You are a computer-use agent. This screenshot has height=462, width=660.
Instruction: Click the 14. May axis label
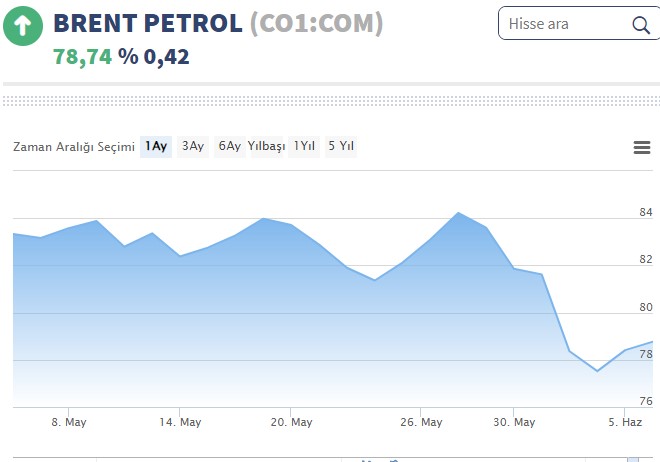pyautogui.click(x=180, y=422)
